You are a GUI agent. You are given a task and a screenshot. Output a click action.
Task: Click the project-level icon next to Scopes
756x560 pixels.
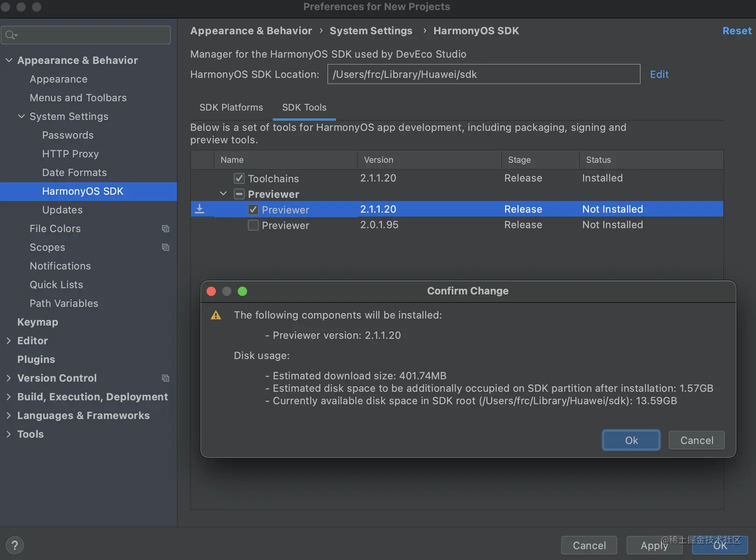165,247
